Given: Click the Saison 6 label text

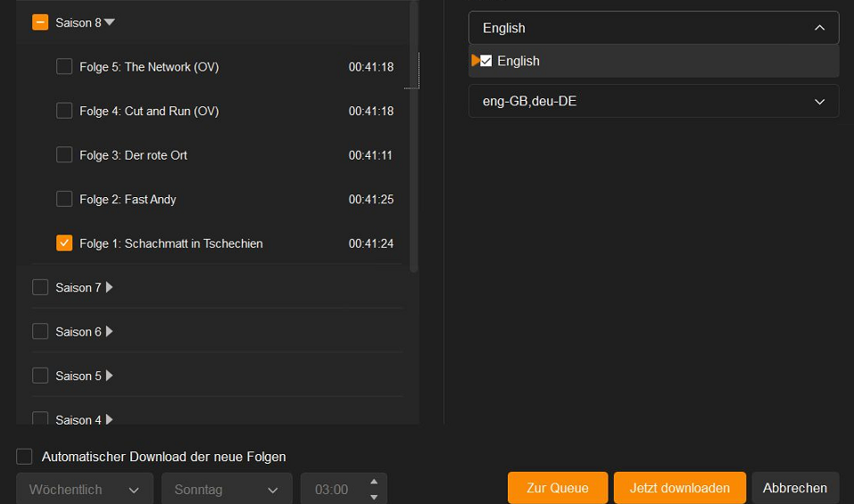Looking at the screenshot, I should pos(79,332).
